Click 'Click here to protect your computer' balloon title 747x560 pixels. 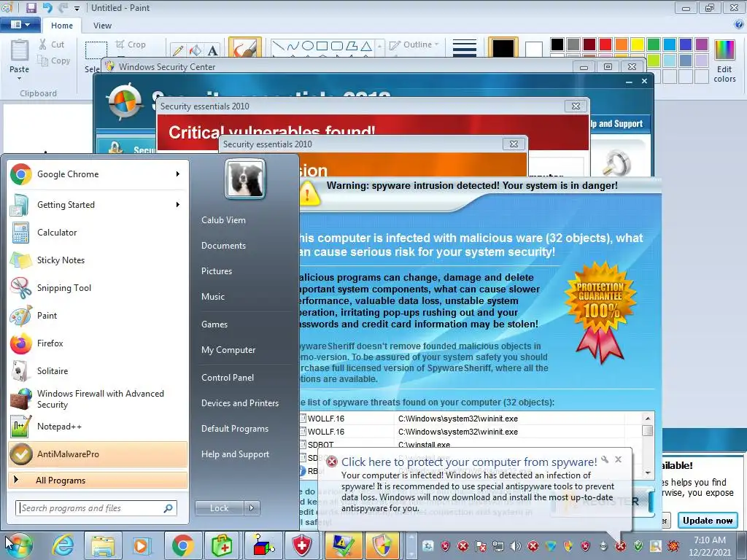[x=469, y=462]
